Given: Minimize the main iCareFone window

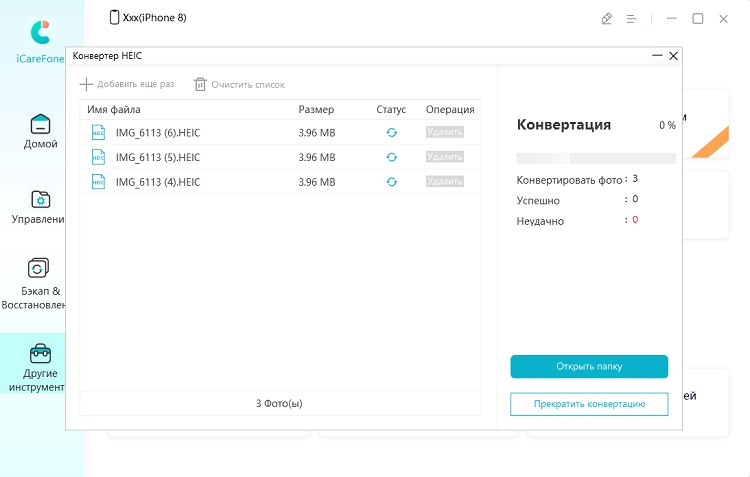Looking at the screenshot, I should [672, 19].
